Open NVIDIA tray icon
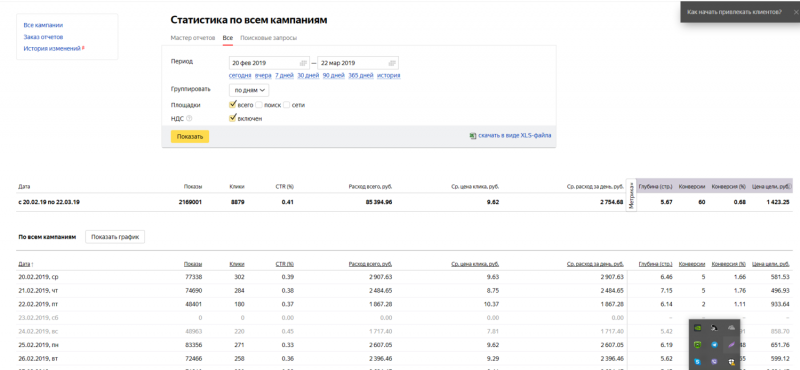The image size is (800, 370). pos(698,328)
